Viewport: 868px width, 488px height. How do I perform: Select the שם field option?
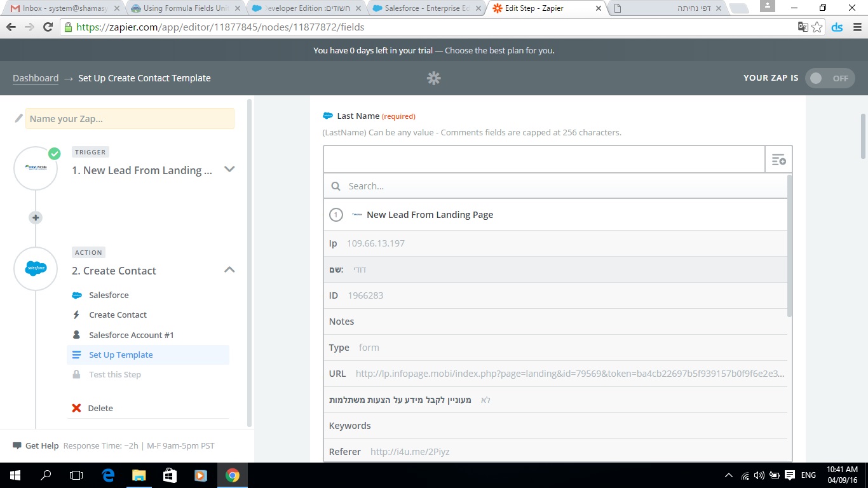[x=555, y=269]
